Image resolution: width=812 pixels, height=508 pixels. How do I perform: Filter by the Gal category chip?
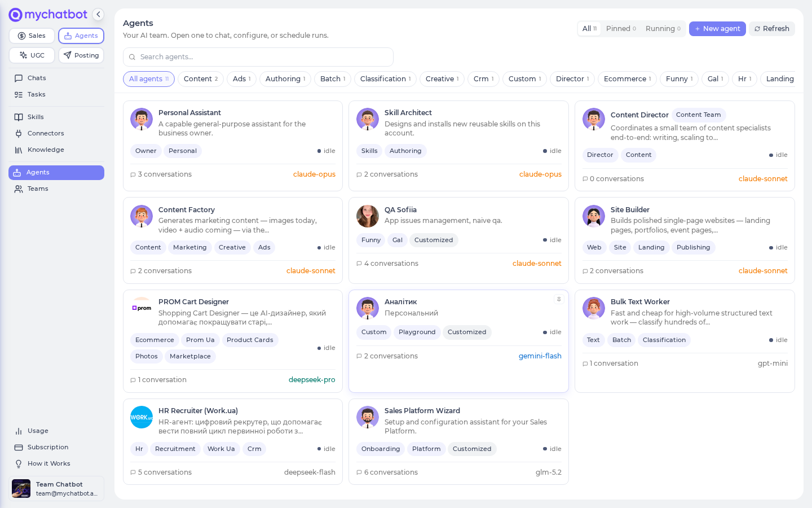pyautogui.click(x=716, y=79)
